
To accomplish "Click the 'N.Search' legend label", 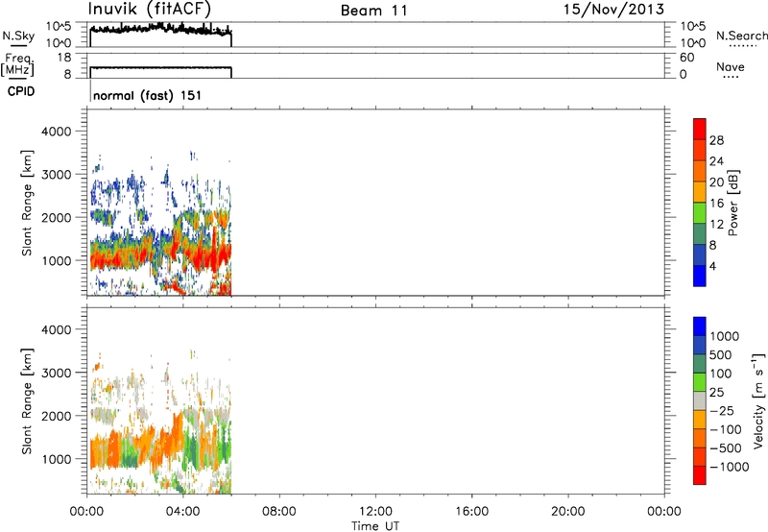I will tap(742, 36).
